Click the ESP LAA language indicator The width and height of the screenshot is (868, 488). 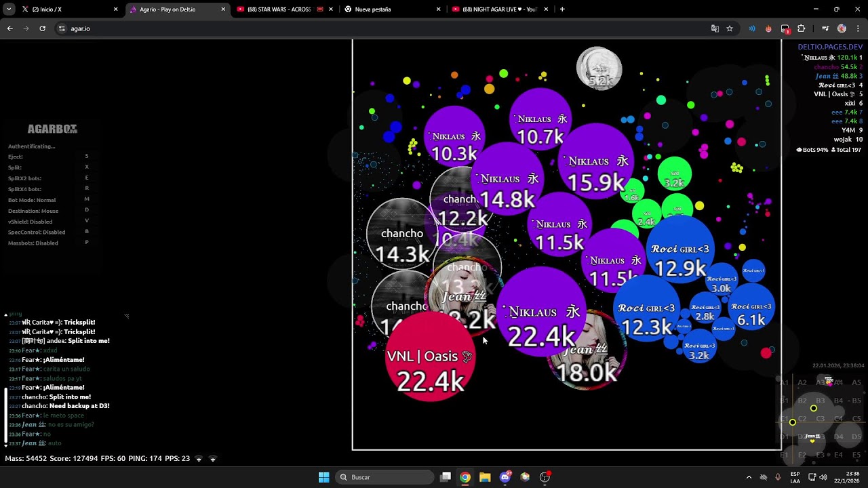795,477
